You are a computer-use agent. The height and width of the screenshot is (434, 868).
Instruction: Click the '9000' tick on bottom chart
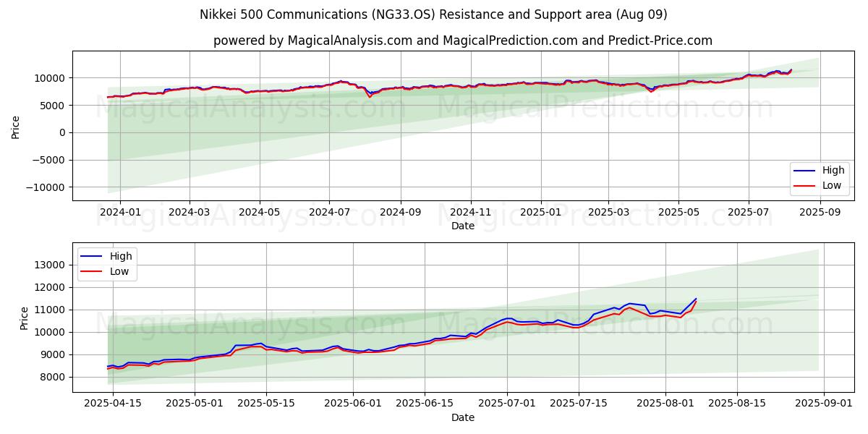pyautogui.click(x=54, y=355)
